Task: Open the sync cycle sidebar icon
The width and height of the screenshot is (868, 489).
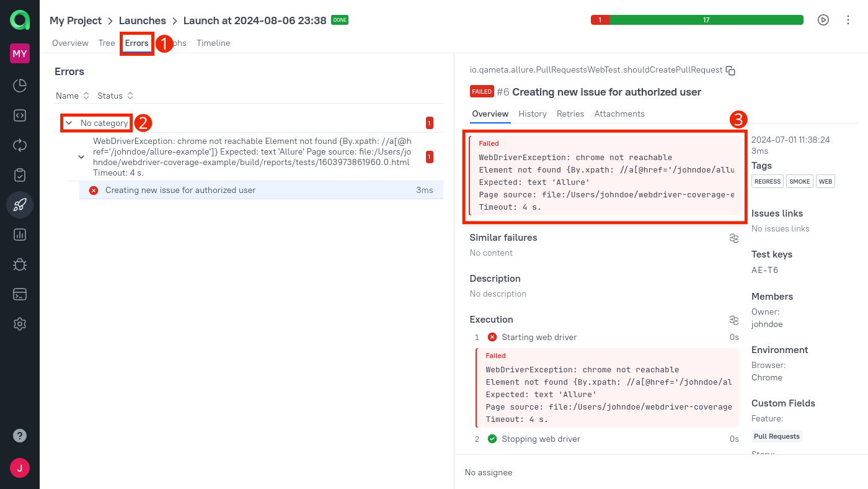Action: click(x=20, y=145)
